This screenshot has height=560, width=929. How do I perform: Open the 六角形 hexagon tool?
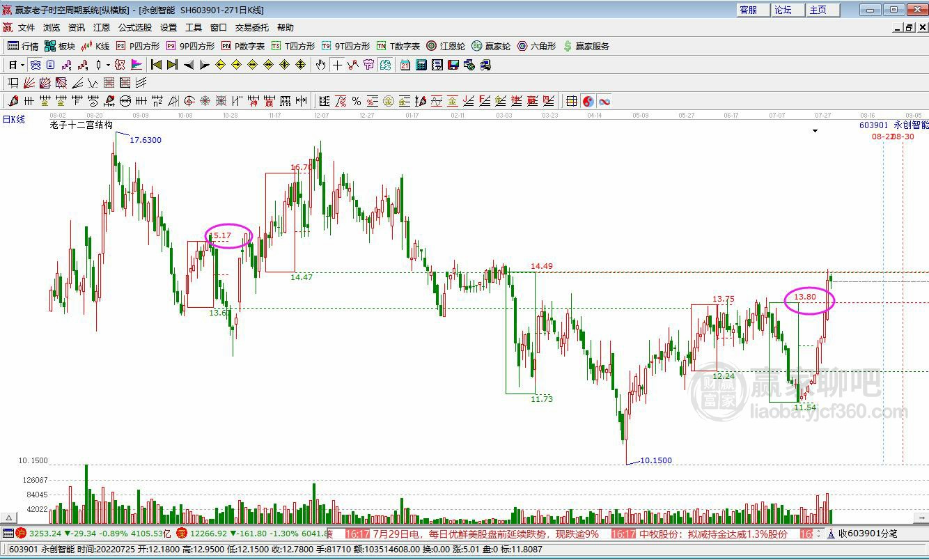tap(536, 46)
